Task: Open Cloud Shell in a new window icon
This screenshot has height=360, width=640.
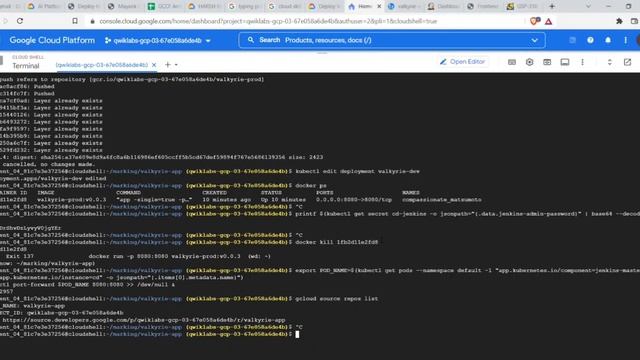Action: click(627, 62)
